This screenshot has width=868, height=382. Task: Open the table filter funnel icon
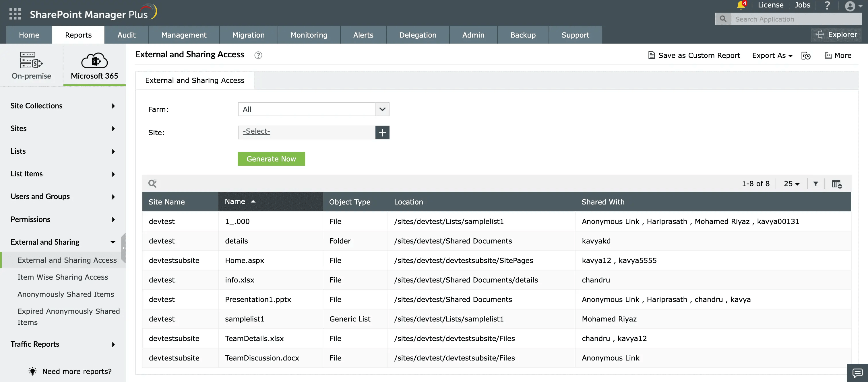815,184
